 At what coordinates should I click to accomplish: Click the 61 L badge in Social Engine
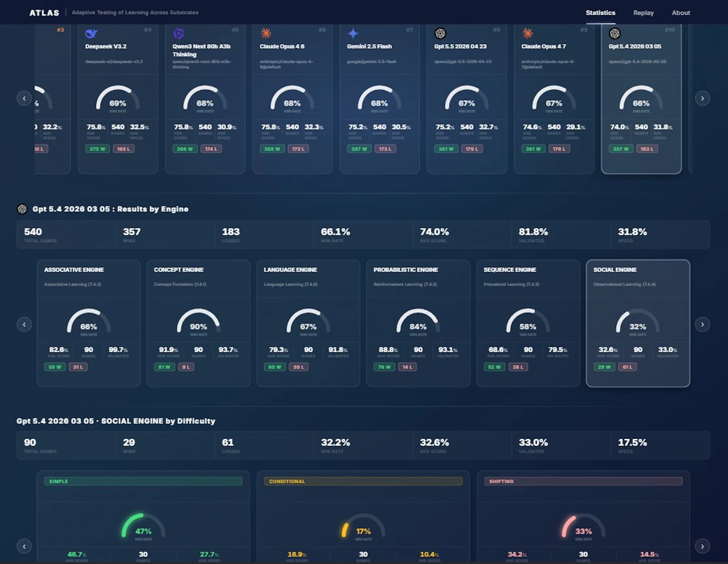coord(627,367)
